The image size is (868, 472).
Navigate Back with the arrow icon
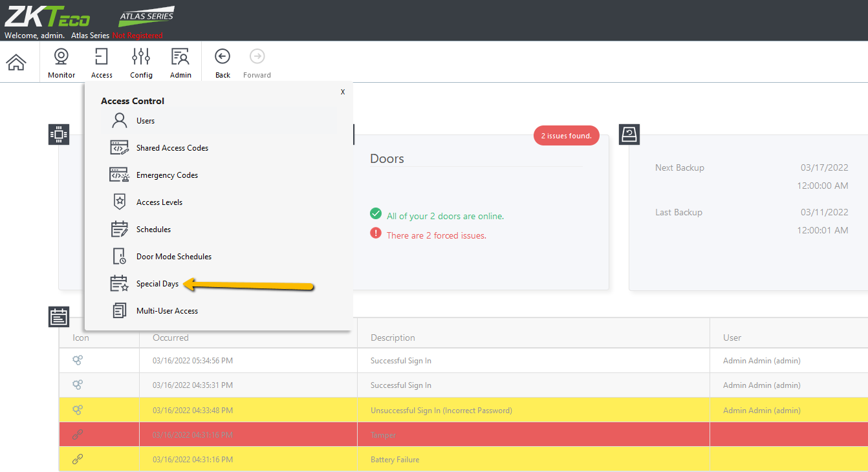[x=222, y=63]
